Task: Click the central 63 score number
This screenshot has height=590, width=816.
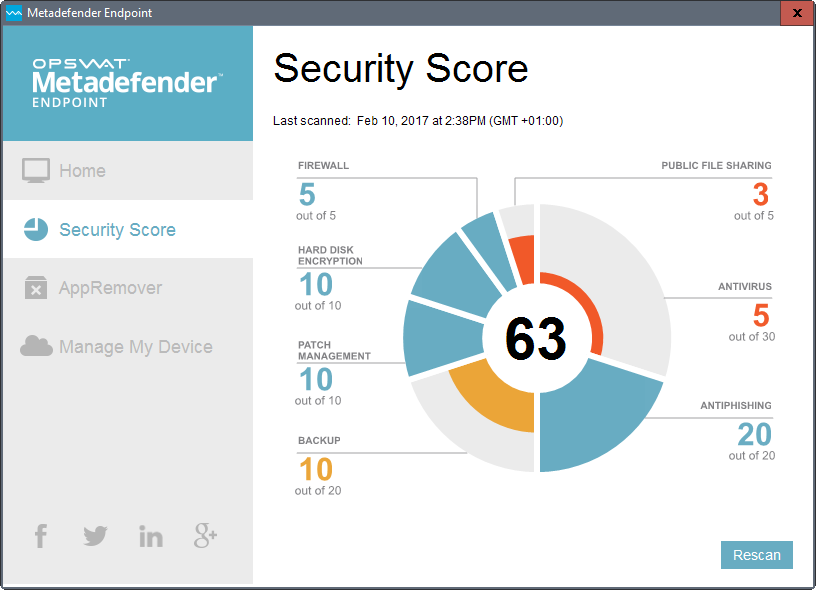Action: (536, 339)
